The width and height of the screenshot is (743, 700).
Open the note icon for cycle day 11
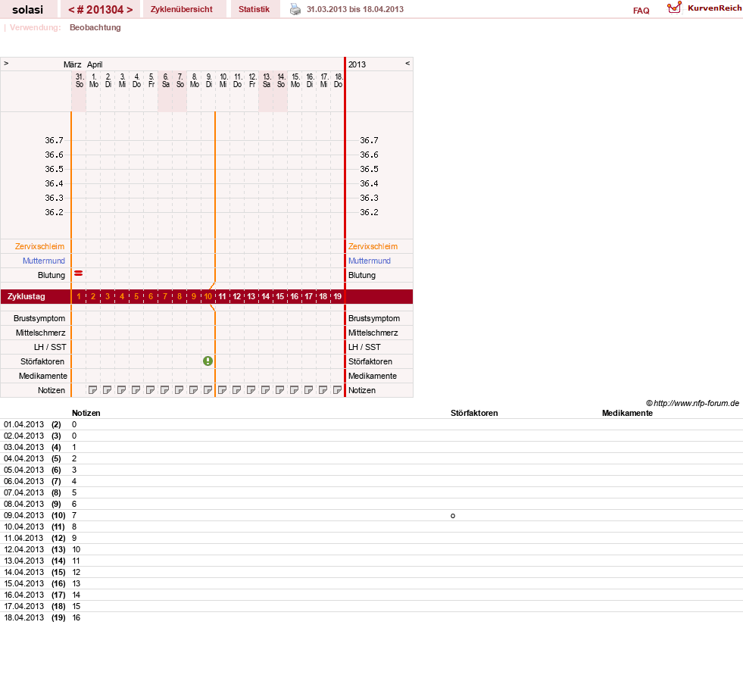tap(222, 390)
